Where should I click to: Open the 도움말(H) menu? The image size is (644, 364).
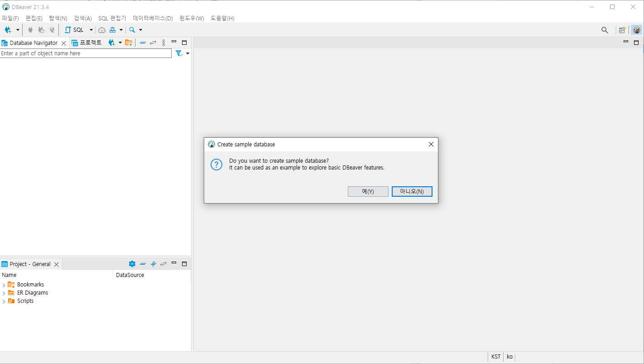[223, 18]
